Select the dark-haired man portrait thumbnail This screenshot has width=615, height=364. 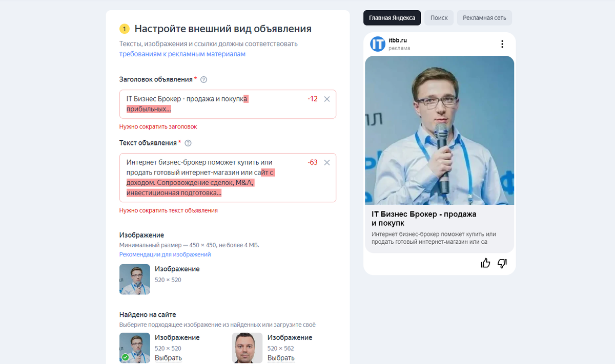pos(247,348)
